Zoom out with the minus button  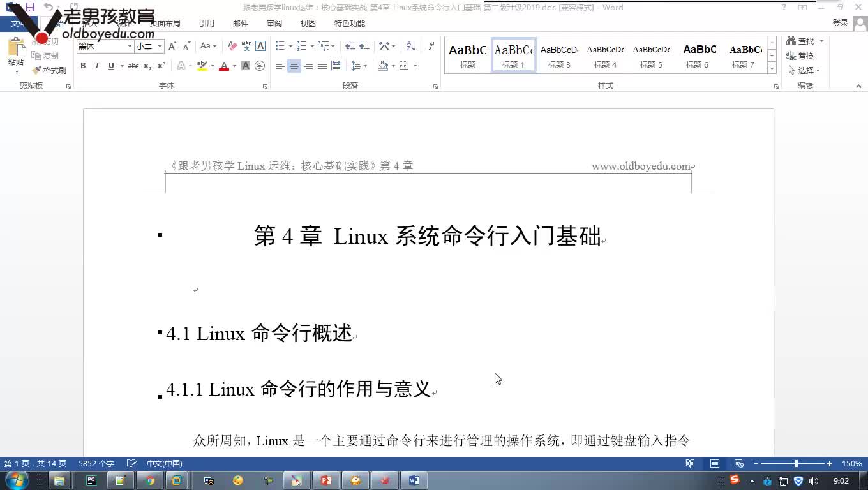click(x=756, y=464)
